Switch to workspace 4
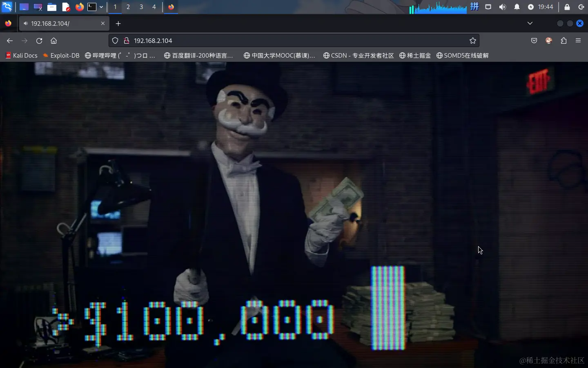 point(154,7)
